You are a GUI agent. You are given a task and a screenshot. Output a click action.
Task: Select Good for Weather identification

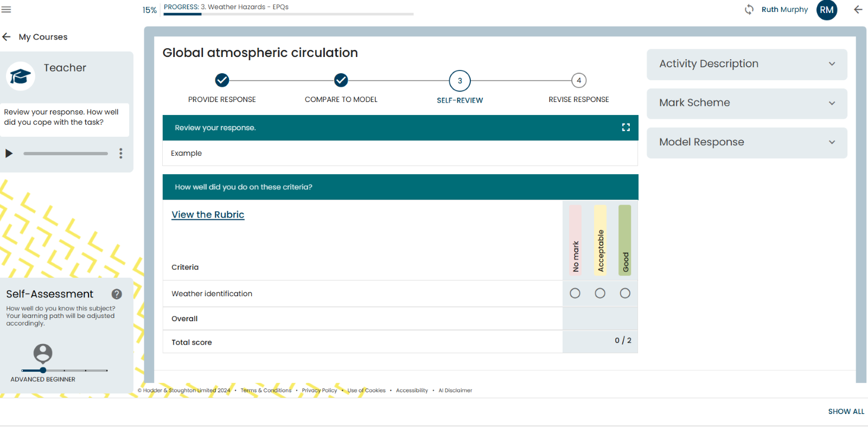(x=625, y=294)
